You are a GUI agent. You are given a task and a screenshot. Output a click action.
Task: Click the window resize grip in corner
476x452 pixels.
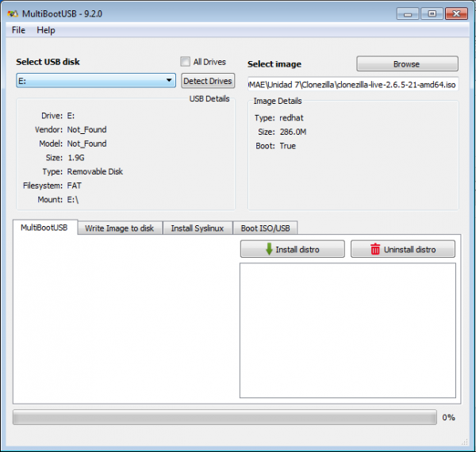tap(464, 442)
